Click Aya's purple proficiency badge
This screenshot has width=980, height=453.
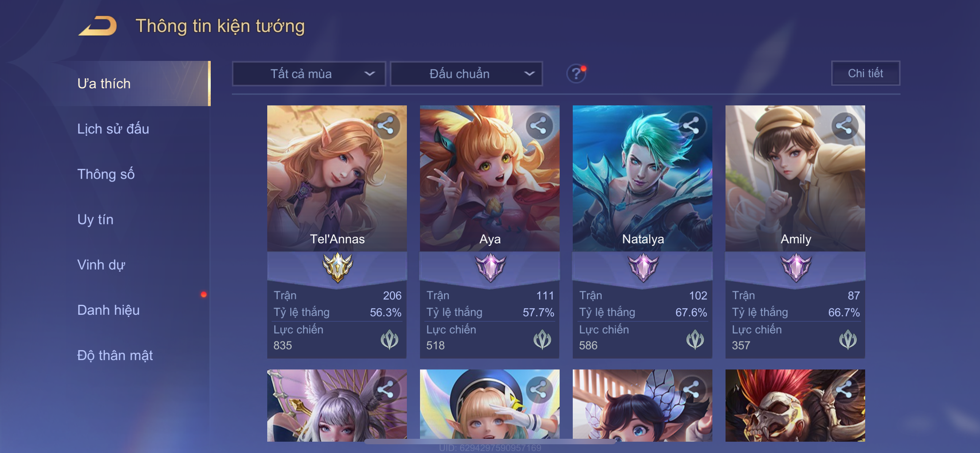pos(490,267)
